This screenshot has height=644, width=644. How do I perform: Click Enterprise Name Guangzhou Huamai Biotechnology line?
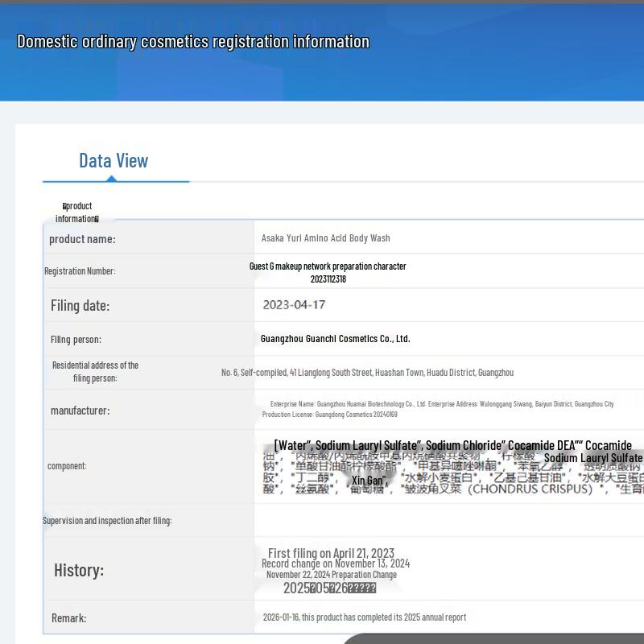[x=441, y=404]
